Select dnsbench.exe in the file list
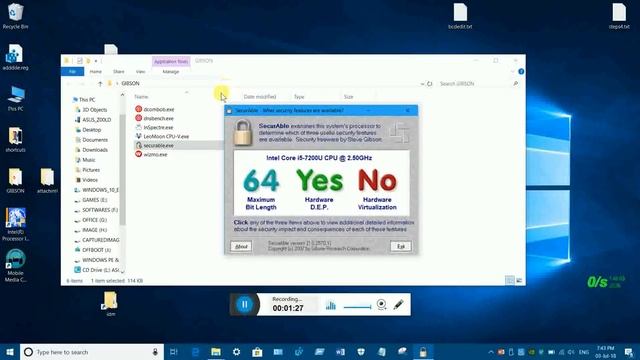The width and height of the screenshot is (640, 360). [154, 118]
